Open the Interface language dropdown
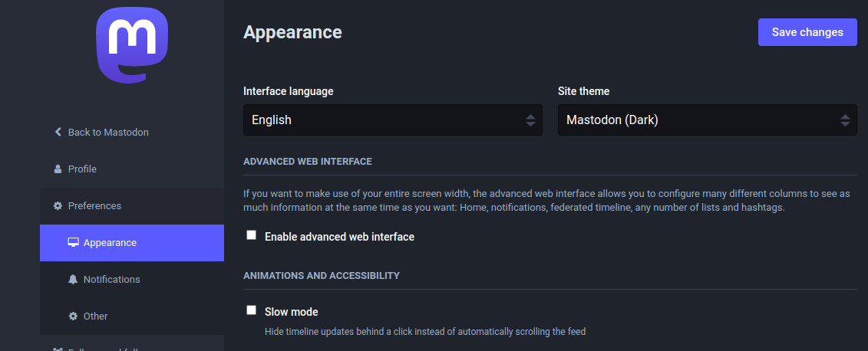This screenshot has width=868, height=351. tap(392, 120)
